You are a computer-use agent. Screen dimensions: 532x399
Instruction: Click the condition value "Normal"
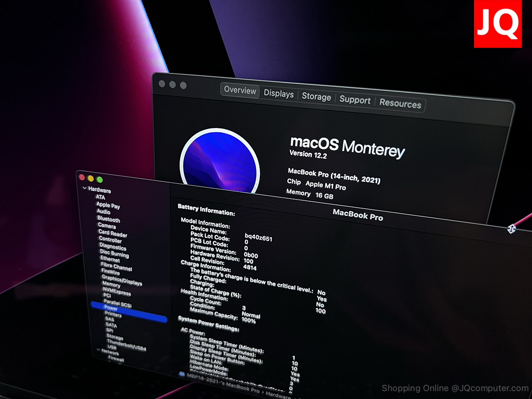tap(251, 314)
